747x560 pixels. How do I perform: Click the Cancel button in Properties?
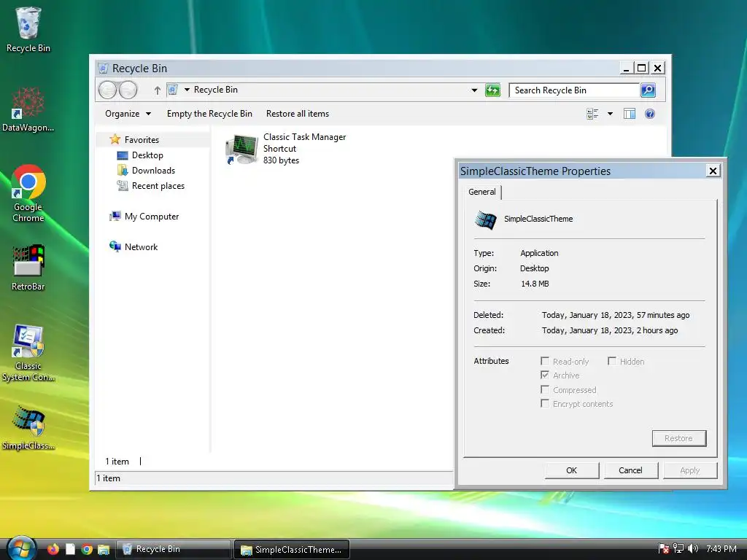631,470
